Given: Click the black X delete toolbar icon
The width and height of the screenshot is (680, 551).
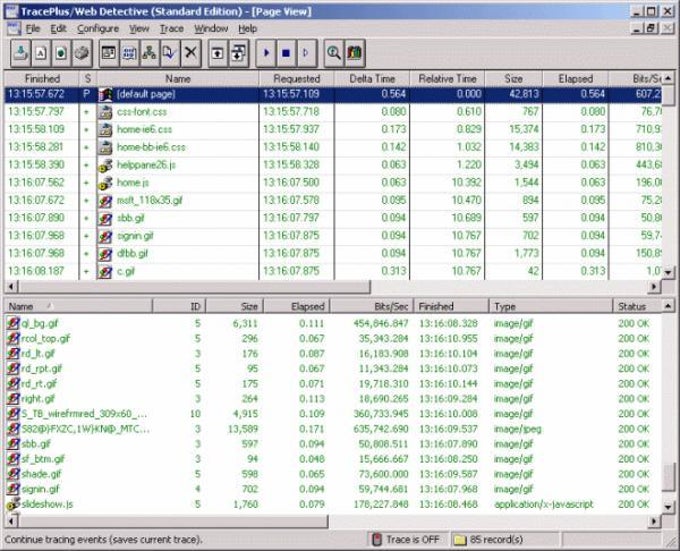Looking at the screenshot, I should [x=190, y=53].
